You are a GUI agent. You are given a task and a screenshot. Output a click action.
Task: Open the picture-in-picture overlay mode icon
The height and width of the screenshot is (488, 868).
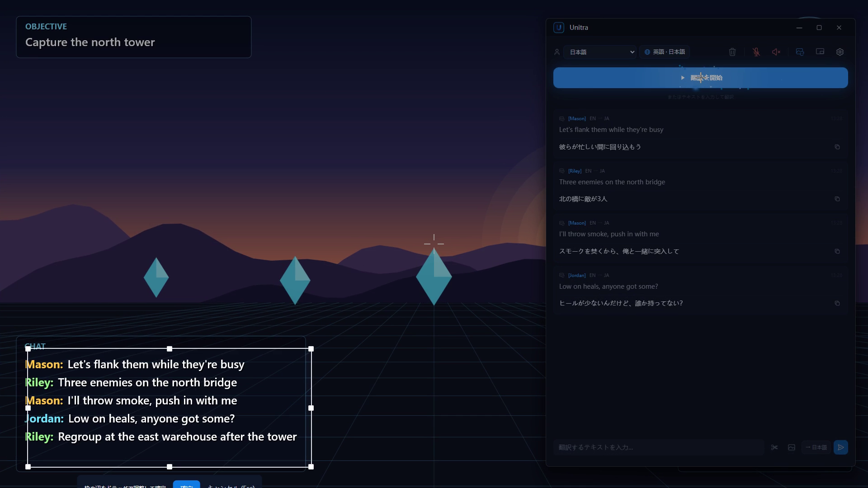[820, 52]
